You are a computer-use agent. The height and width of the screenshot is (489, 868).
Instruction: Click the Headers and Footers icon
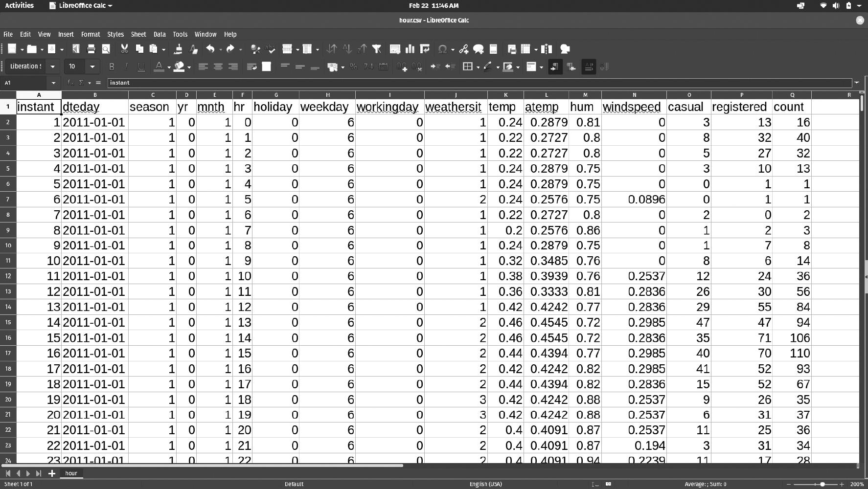tap(493, 49)
